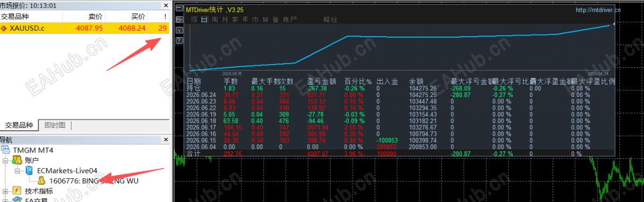
Task: Click the bid price 4087.95
Action: [x=89, y=28]
